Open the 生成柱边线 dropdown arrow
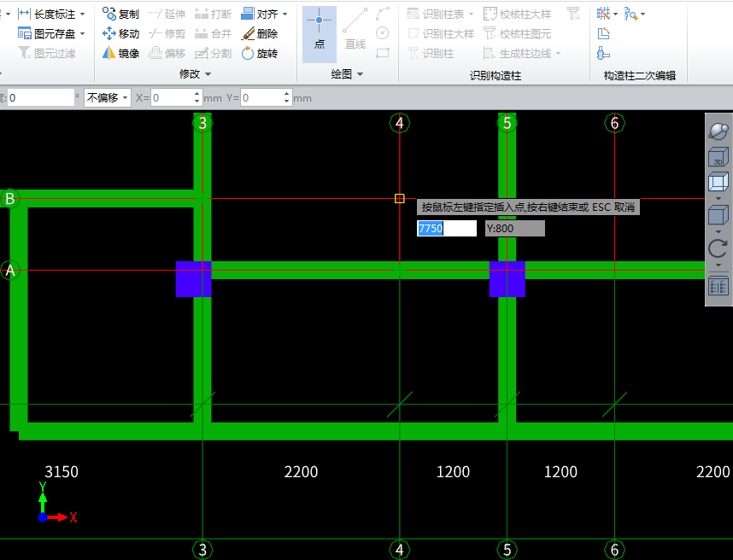 (x=558, y=53)
